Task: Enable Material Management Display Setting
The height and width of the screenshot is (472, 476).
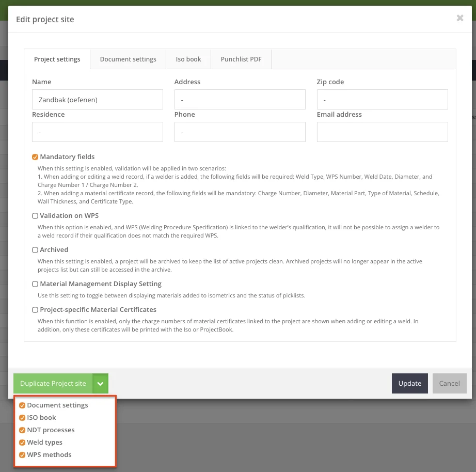Action: (35, 284)
